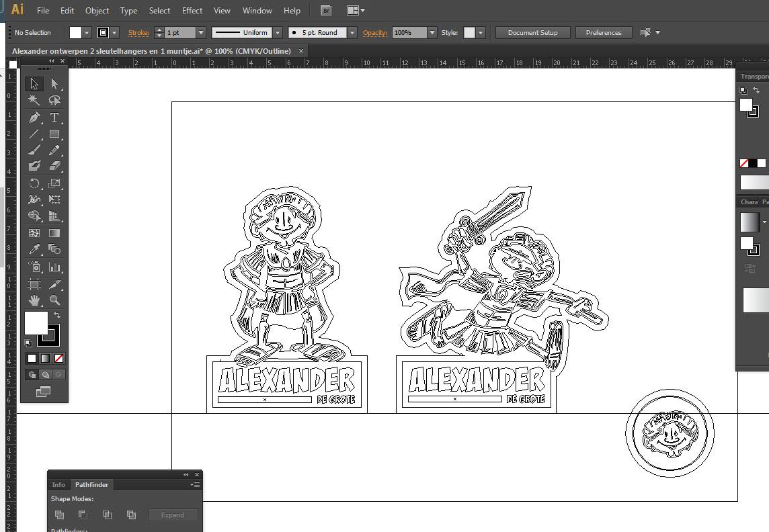Screen dimensions: 769x532
Task: Activate the Direct Selection tool
Action: pyautogui.click(x=54, y=84)
